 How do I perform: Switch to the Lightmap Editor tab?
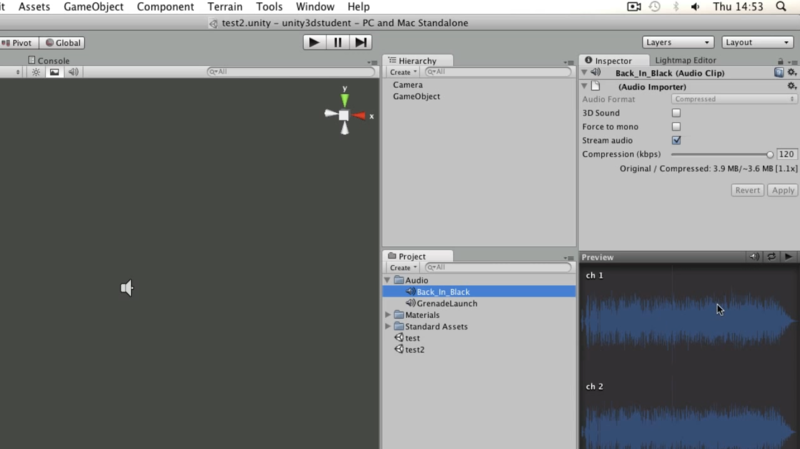click(x=685, y=60)
